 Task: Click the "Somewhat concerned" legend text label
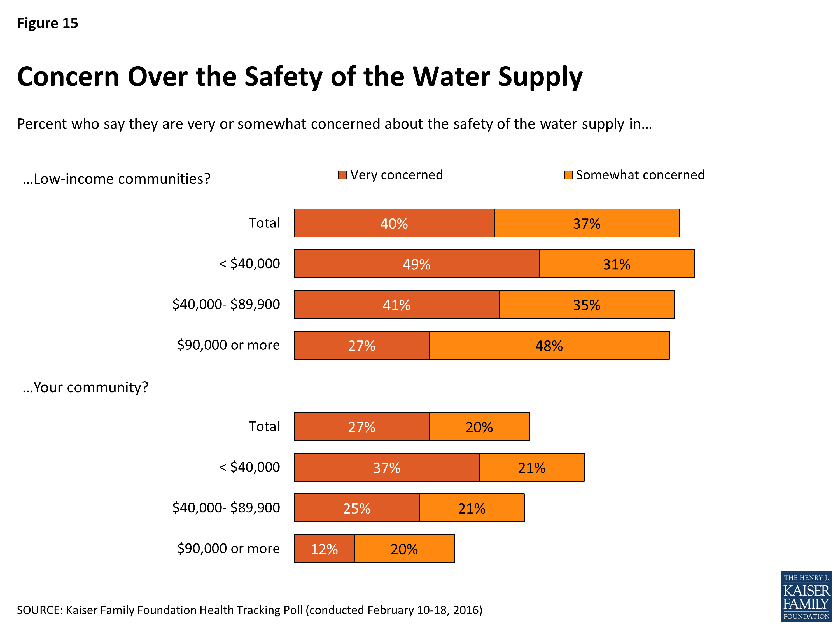640,175
